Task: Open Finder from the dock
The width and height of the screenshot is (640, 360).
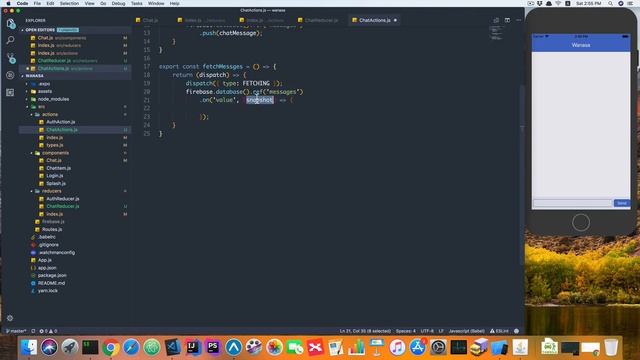Action: coord(29,347)
